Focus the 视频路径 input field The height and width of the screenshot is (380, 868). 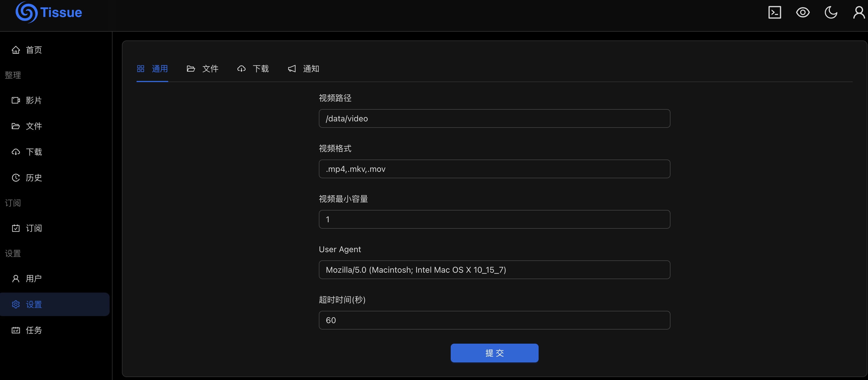click(494, 118)
